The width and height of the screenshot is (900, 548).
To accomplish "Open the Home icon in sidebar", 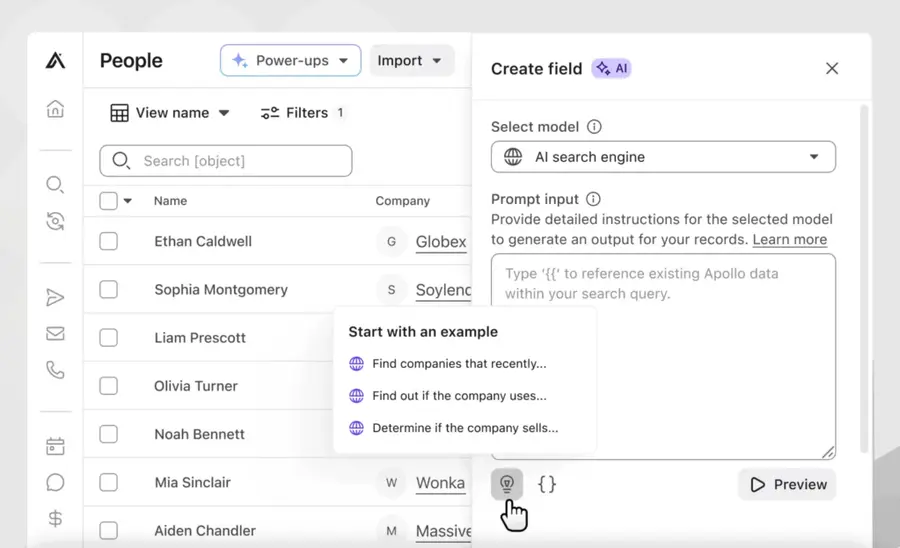I will [55, 109].
